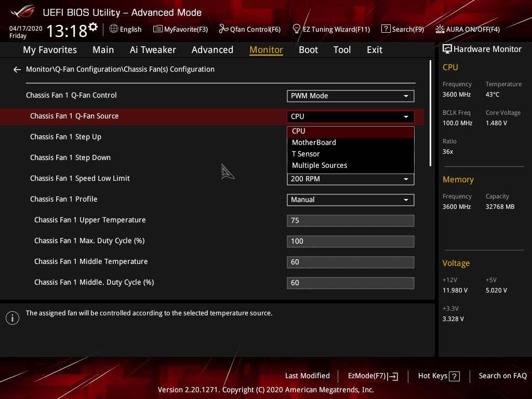532x399 pixels.
Task: Go to the Exit tab
Action: pyautogui.click(x=375, y=50)
